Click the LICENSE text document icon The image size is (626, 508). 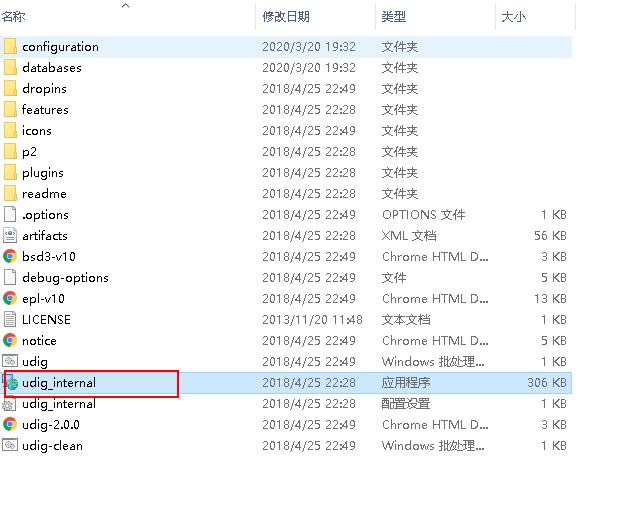pyautogui.click(x=10, y=319)
